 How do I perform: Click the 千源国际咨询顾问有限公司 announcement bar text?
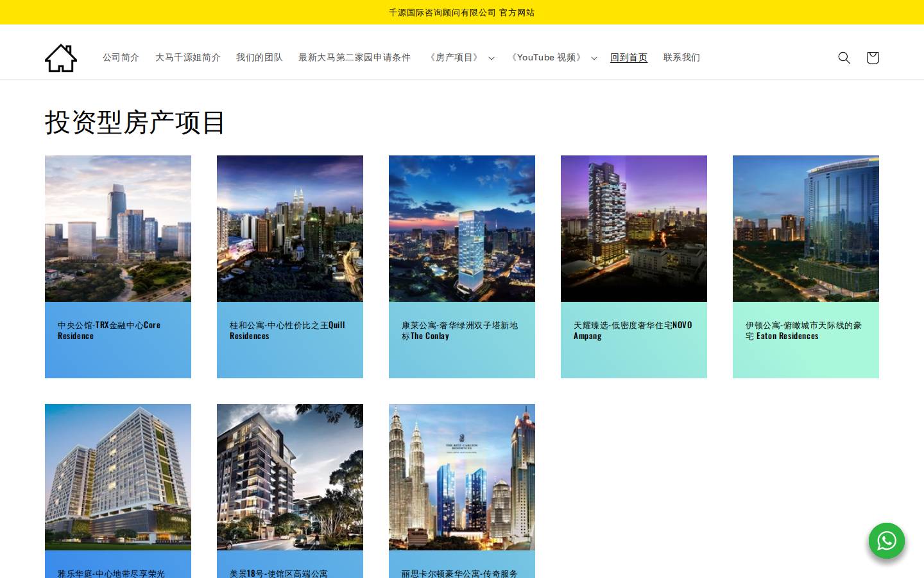point(461,12)
